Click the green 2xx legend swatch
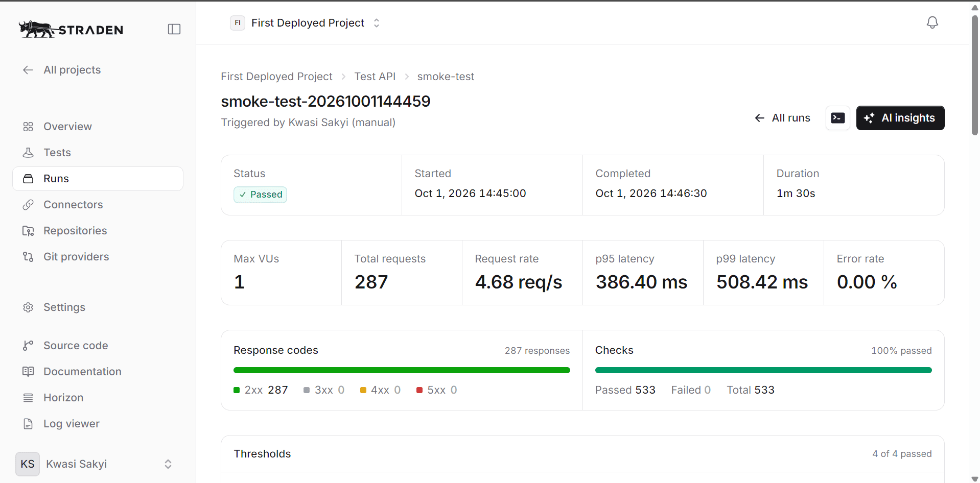 (237, 390)
